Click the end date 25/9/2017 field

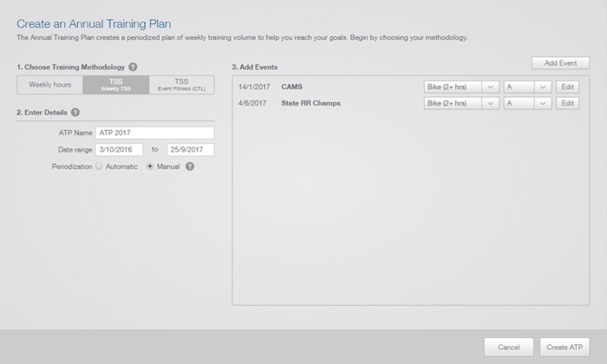(191, 150)
